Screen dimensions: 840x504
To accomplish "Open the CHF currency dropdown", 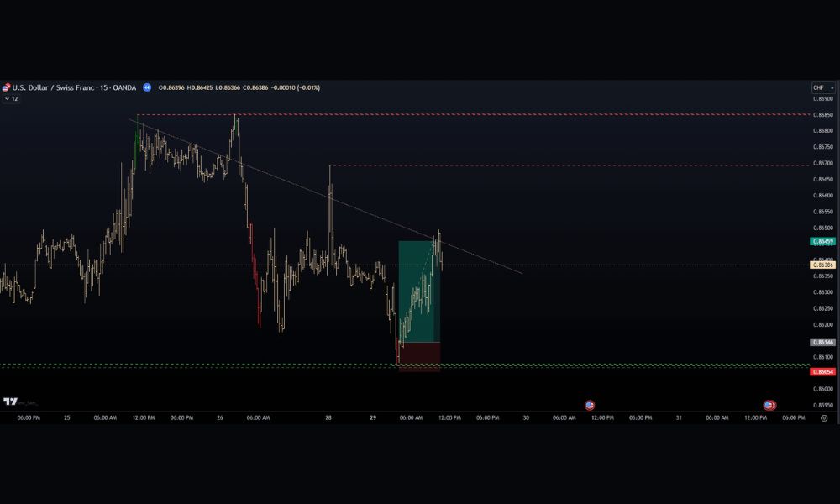I will pos(822,87).
